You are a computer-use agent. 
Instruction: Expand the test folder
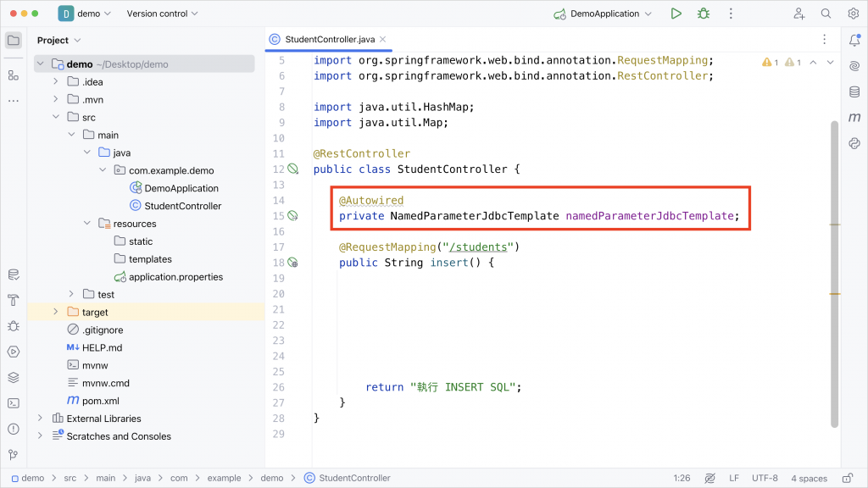click(71, 294)
